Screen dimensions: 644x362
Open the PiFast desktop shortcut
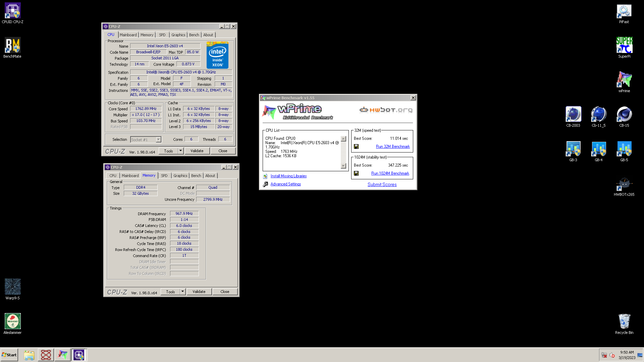tap(624, 13)
